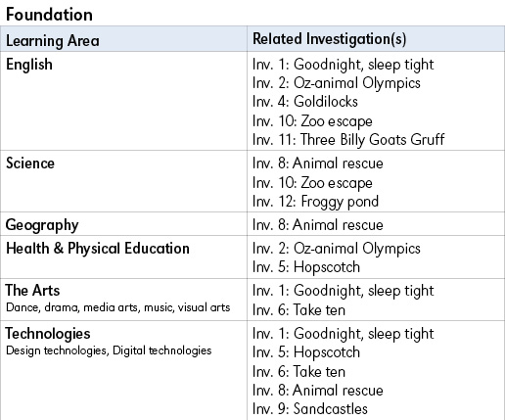
Task: Click the Dance, drama, media arts subtitle
Action: (118, 307)
